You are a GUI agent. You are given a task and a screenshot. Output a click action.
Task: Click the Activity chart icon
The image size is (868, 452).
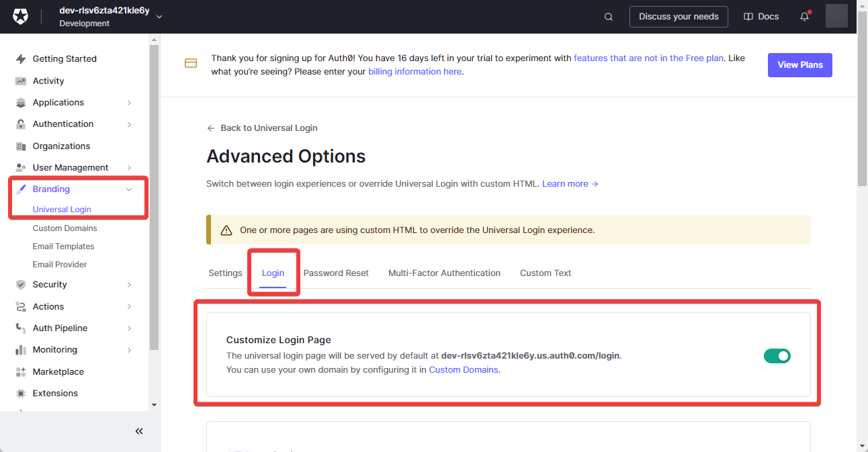[21, 81]
